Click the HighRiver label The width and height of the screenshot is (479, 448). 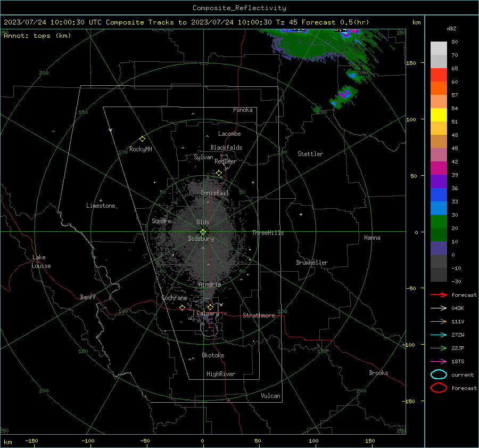coord(221,374)
